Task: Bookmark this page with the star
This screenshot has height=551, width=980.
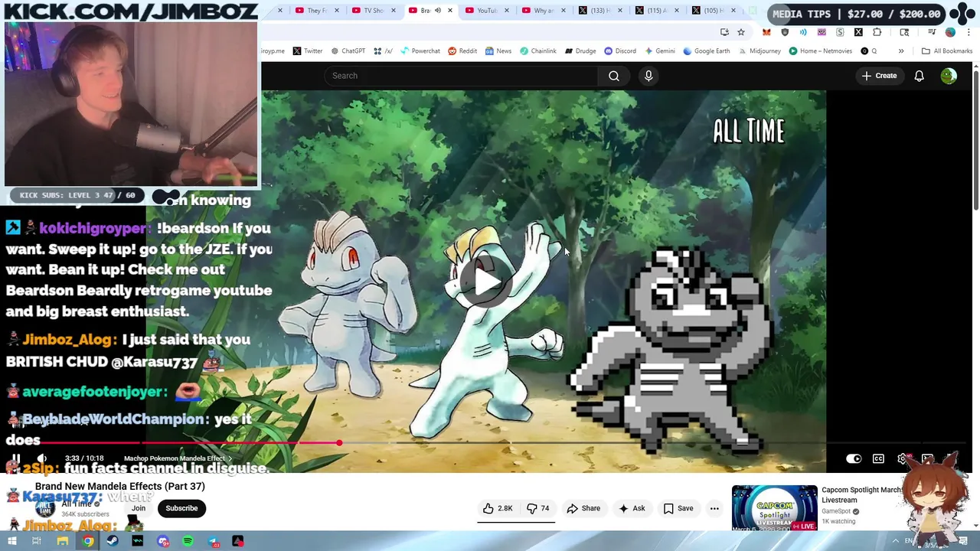Action: point(740,32)
